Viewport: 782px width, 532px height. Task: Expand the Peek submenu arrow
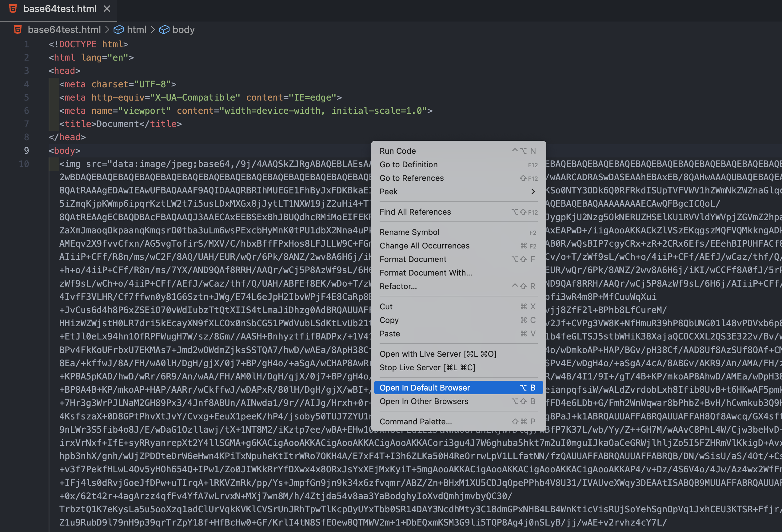pyautogui.click(x=533, y=192)
